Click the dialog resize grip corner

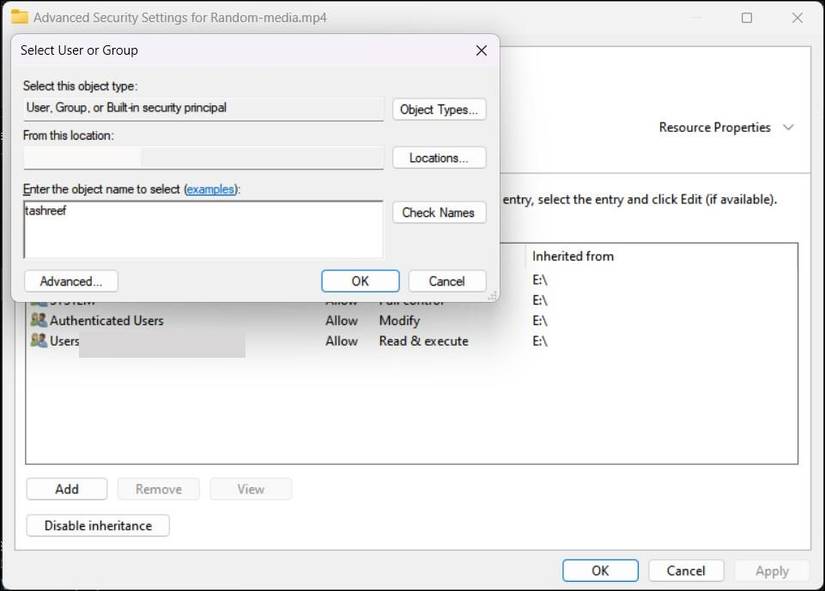pyautogui.click(x=492, y=295)
